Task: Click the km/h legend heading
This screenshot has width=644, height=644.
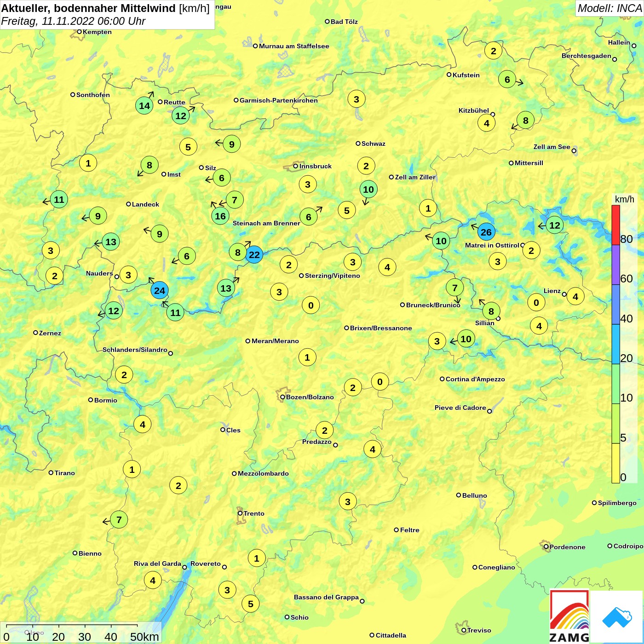Action: click(x=624, y=199)
